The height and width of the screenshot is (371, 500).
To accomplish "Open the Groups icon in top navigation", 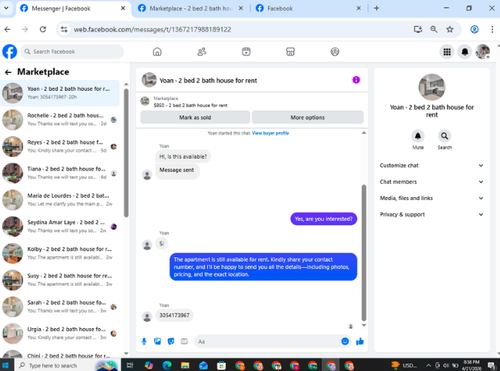I will (x=335, y=52).
